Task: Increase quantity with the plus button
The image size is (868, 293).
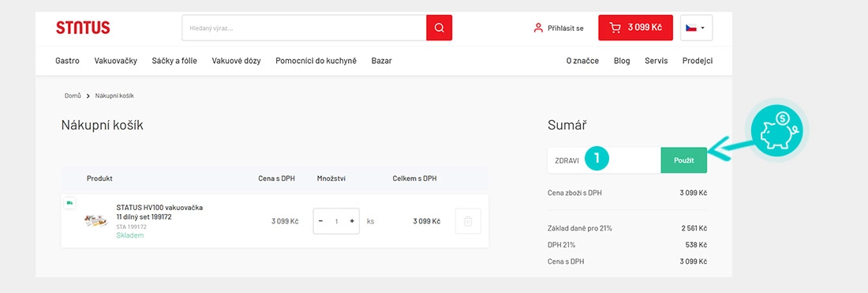Action: 351,221
